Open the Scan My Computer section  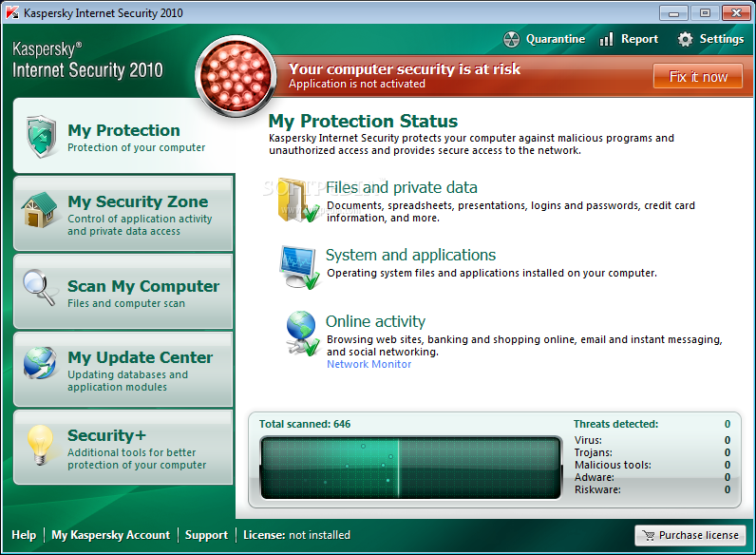tap(123, 292)
